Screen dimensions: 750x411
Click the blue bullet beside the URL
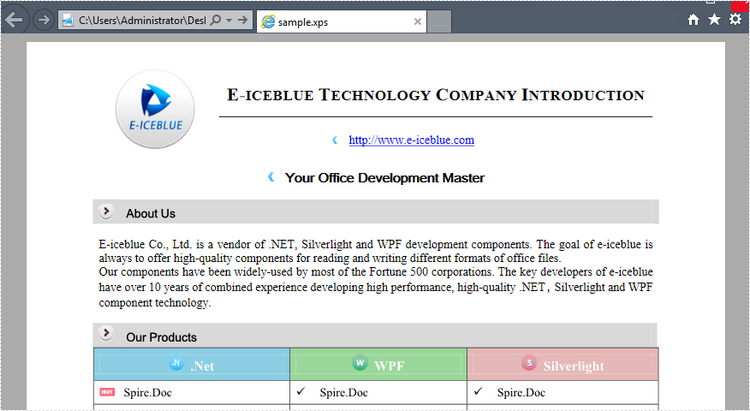pyautogui.click(x=335, y=140)
